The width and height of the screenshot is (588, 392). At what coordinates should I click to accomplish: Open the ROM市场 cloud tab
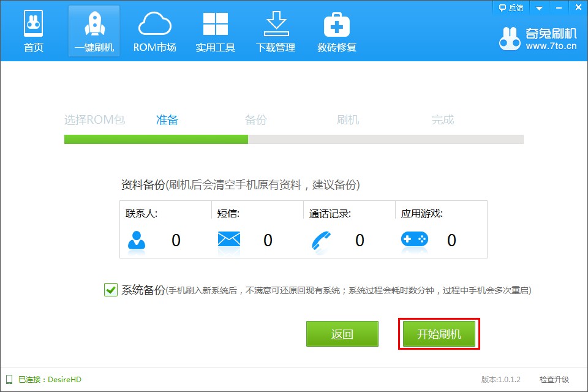tap(155, 31)
